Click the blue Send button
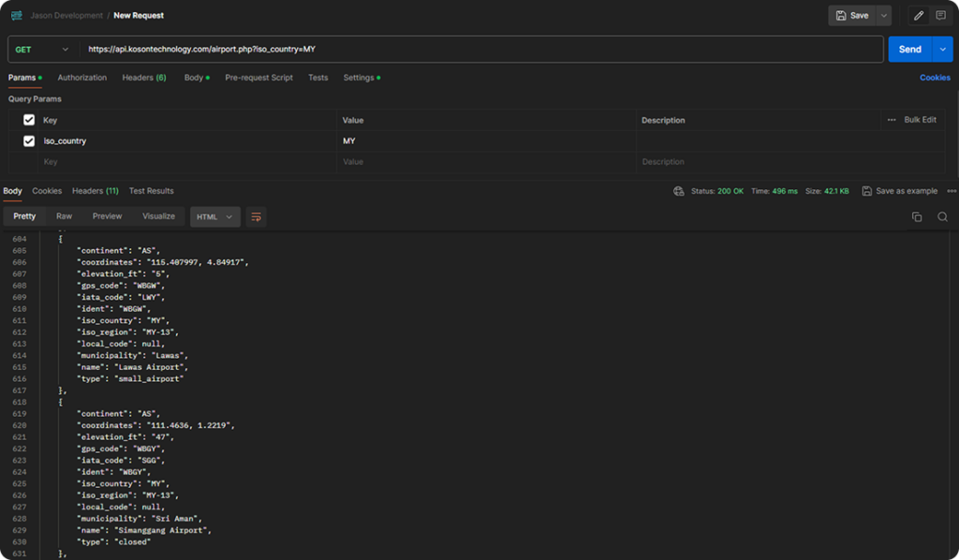959x560 pixels. 909,50
